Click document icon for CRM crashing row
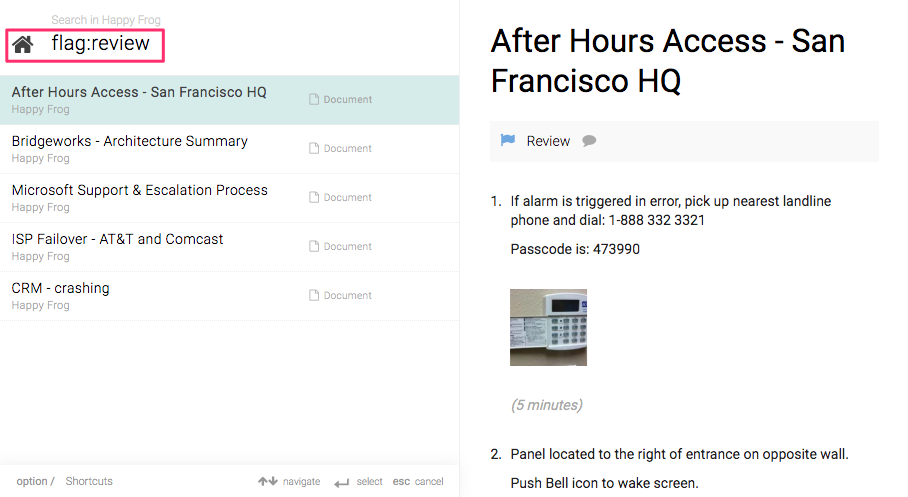Viewport: 908px width, 497px height. tap(314, 296)
